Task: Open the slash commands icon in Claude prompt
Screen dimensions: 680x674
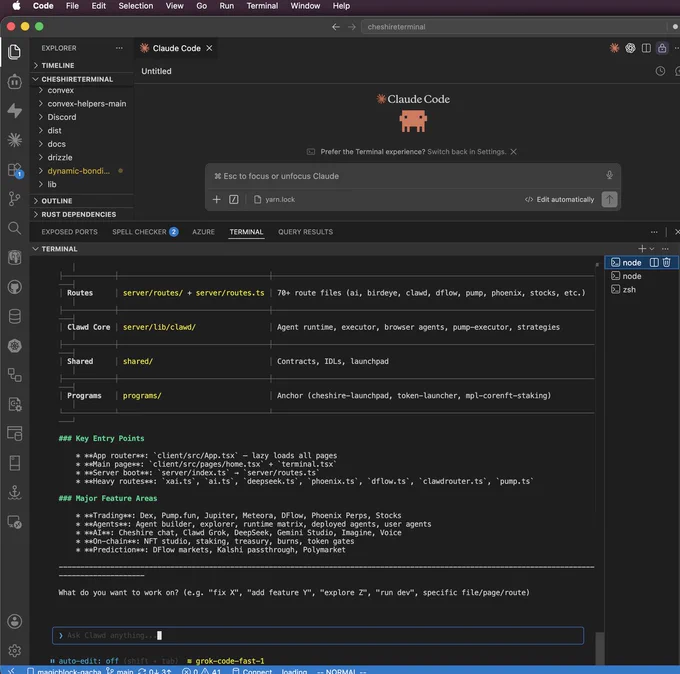Action: pos(233,200)
